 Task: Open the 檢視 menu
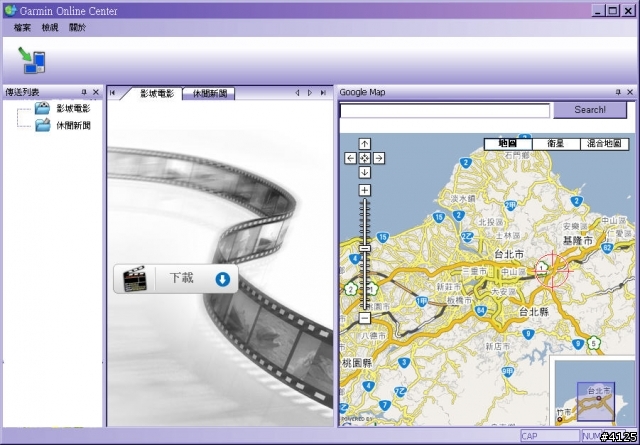50,27
